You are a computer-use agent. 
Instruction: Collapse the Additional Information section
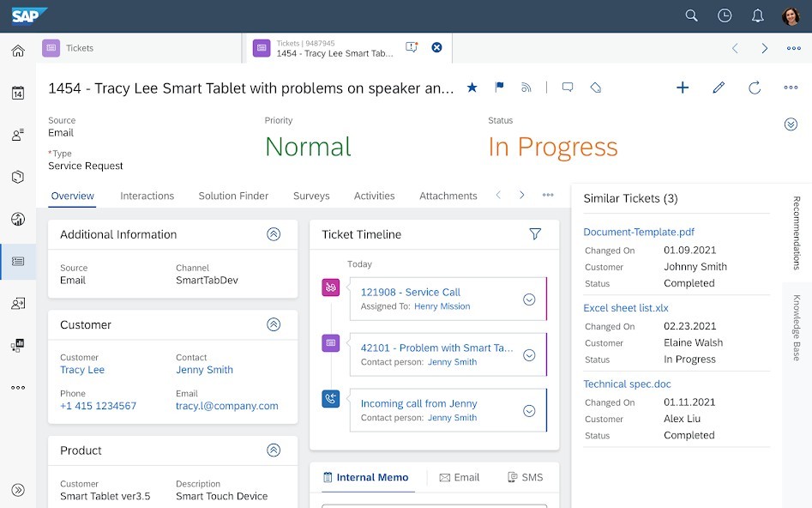pos(274,234)
